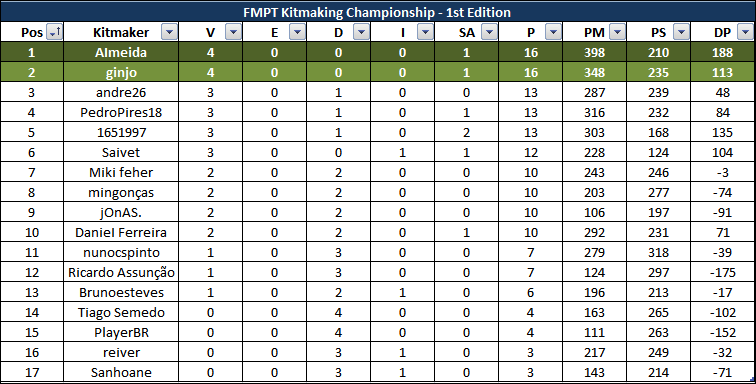The width and height of the screenshot is (756, 384).
Task: Click the PedroPires18 name cell
Action: coord(121,112)
